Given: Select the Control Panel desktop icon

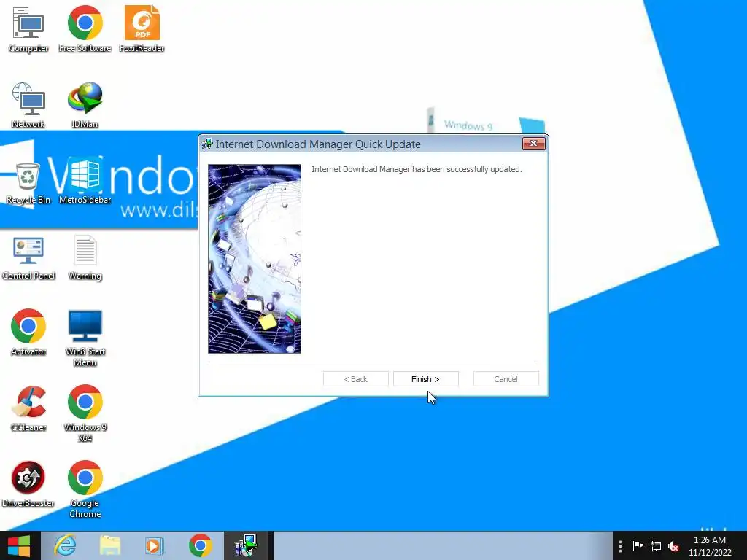Looking at the screenshot, I should click(28, 257).
